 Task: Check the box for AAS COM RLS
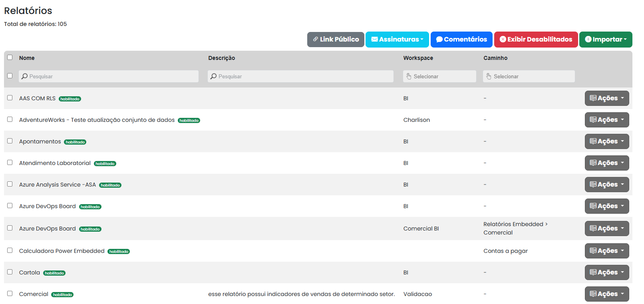coord(10,98)
